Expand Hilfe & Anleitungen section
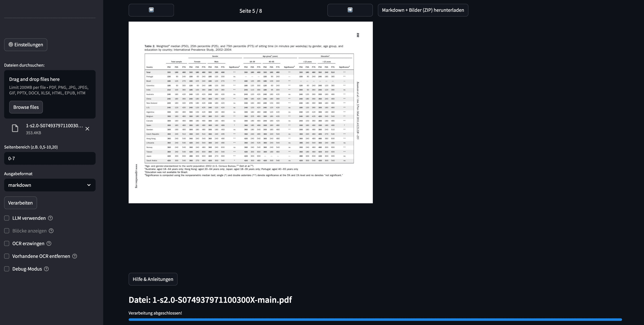The height and width of the screenshot is (325, 644). tap(153, 279)
